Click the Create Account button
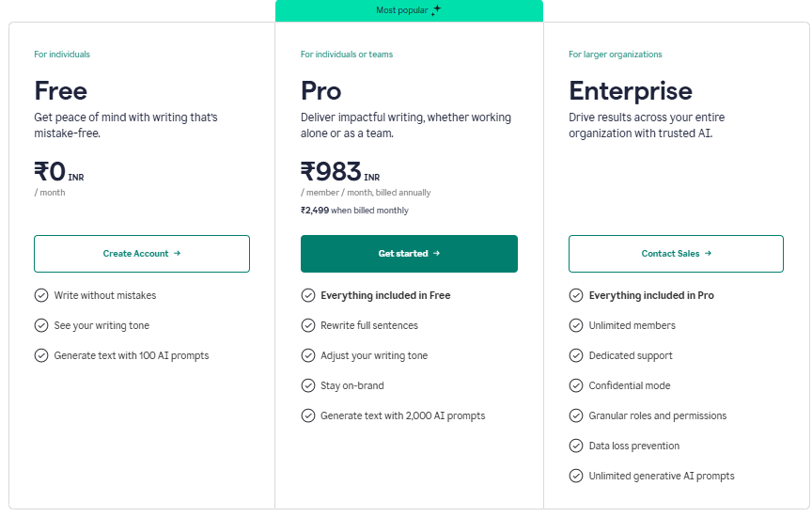The height and width of the screenshot is (517, 812). (142, 254)
